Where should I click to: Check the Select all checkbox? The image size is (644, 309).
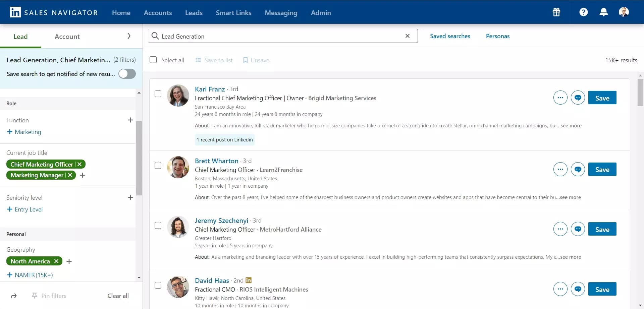153,60
